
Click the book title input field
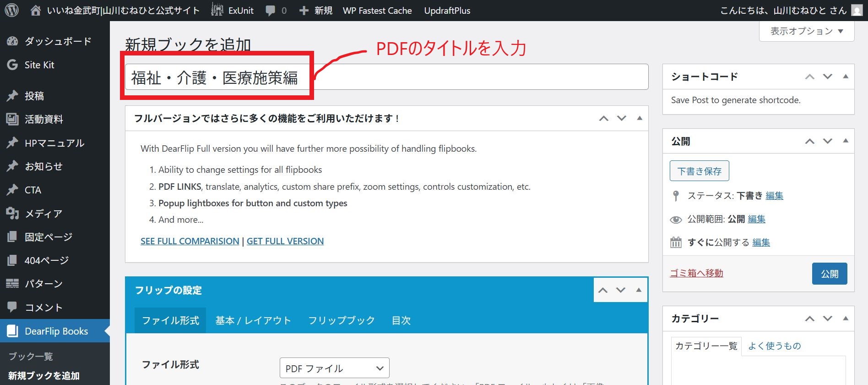click(386, 77)
